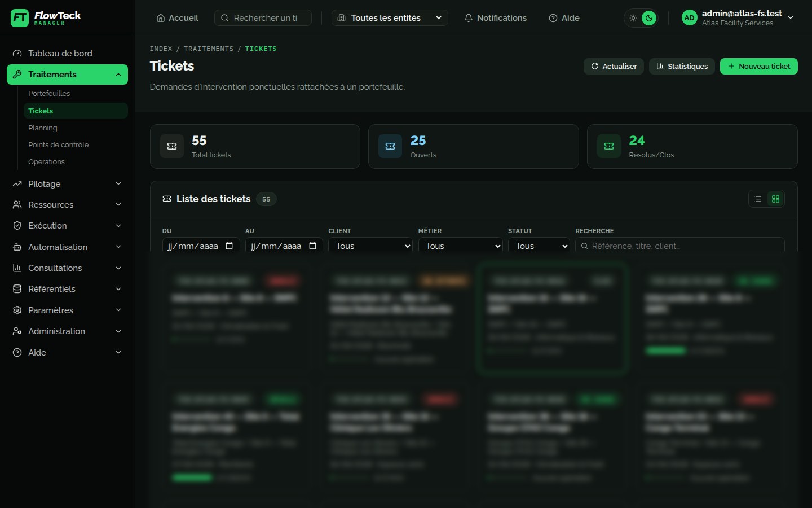The height and width of the screenshot is (508, 812).
Task: Click the shield icon next to Exécution
Action: coord(17,226)
